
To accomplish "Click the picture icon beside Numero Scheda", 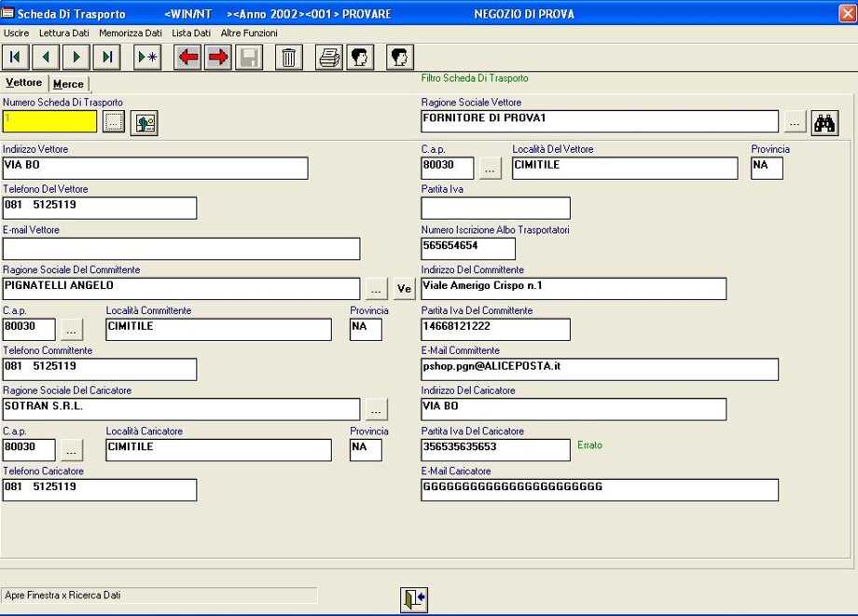I will 144,122.
